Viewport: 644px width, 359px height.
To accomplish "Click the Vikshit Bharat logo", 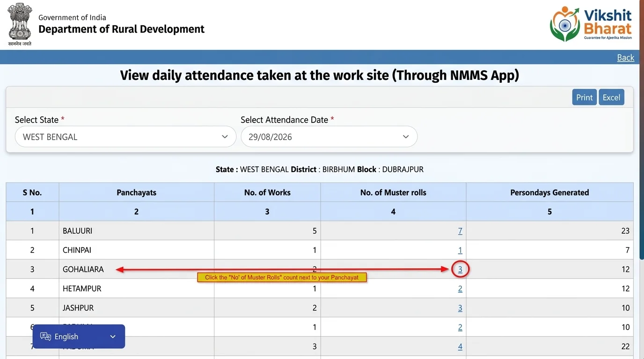I will (591, 24).
